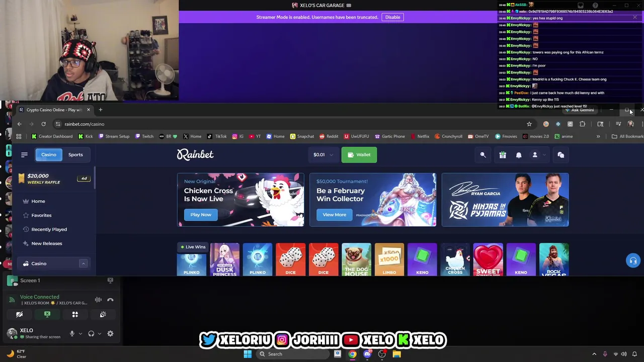The image size is (644, 362).
Task: Open Discord soundboard icon
Action: tap(103, 315)
